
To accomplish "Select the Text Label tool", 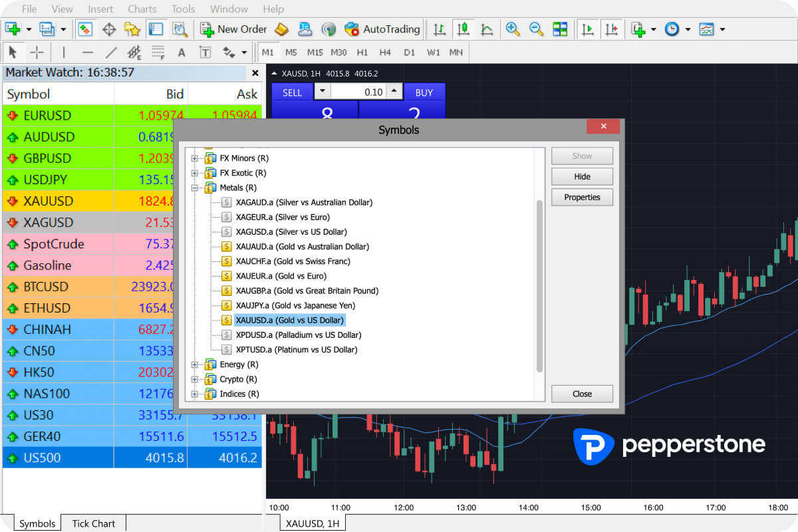I will (205, 52).
